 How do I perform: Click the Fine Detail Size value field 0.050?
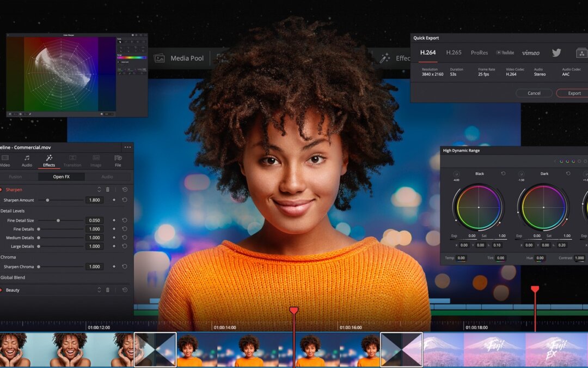pyautogui.click(x=95, y=220)
